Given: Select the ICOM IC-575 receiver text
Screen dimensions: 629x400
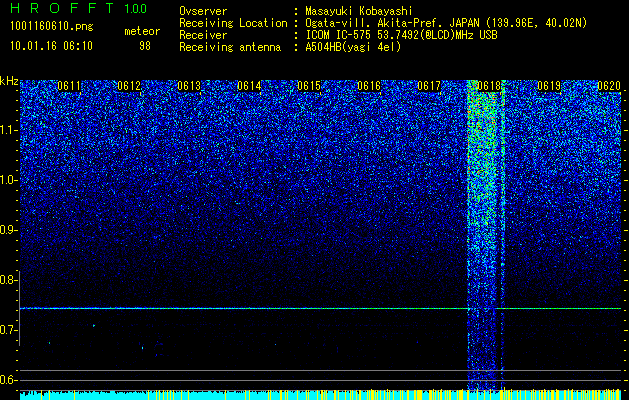Looking at the screenshot, I should click(401, 35).
